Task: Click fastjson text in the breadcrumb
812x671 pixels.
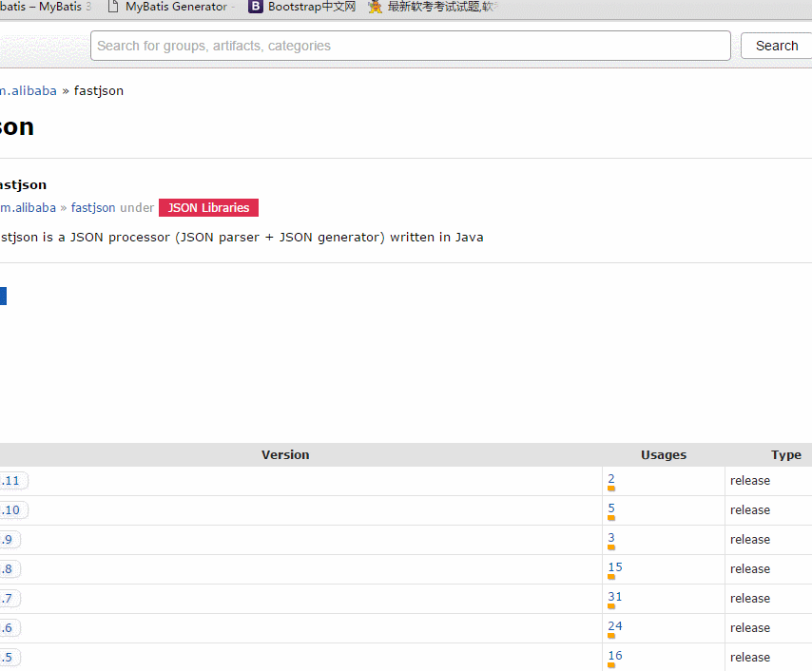Action: 98,90
